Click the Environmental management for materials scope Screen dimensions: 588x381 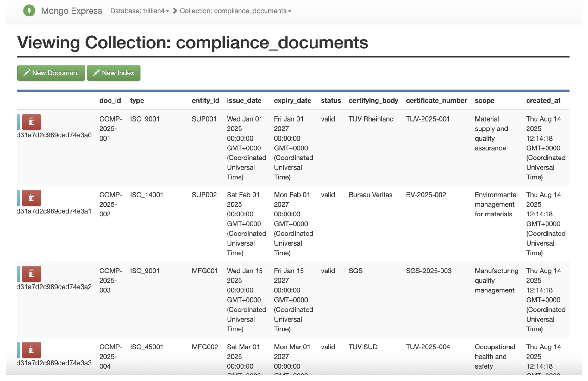496,204
